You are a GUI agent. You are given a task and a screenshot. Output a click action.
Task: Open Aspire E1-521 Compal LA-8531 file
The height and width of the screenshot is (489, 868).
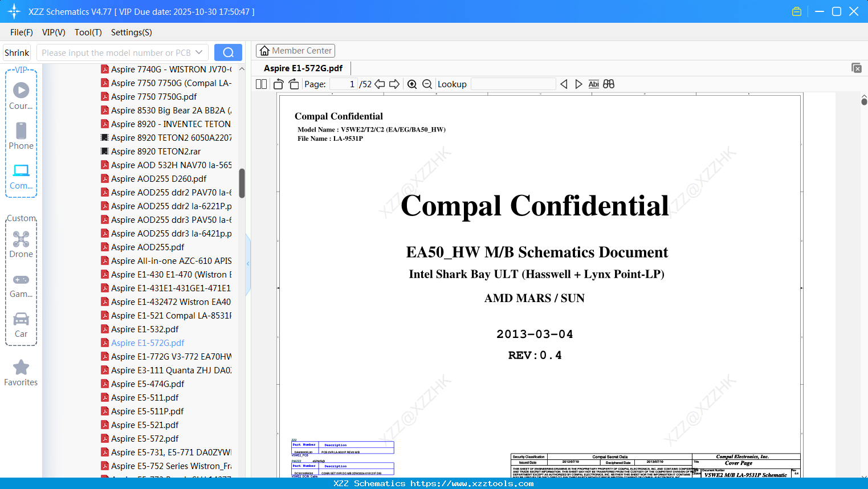[x=171, y=316]
